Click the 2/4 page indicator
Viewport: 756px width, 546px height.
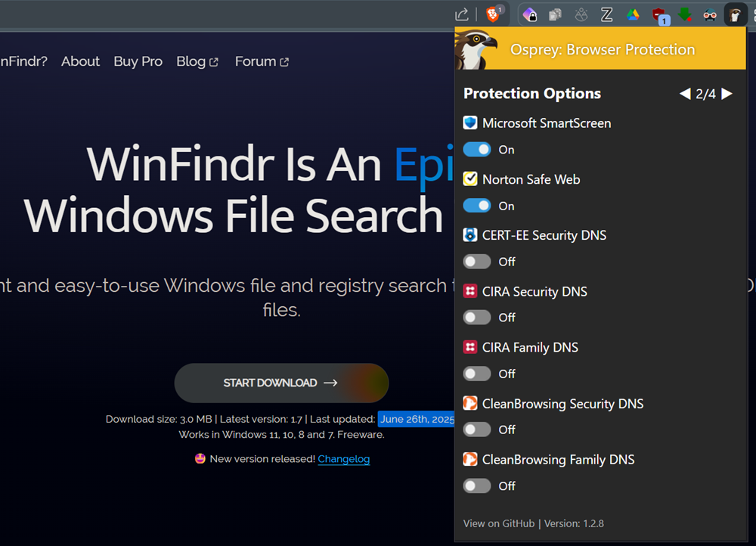tap(706, 94)
